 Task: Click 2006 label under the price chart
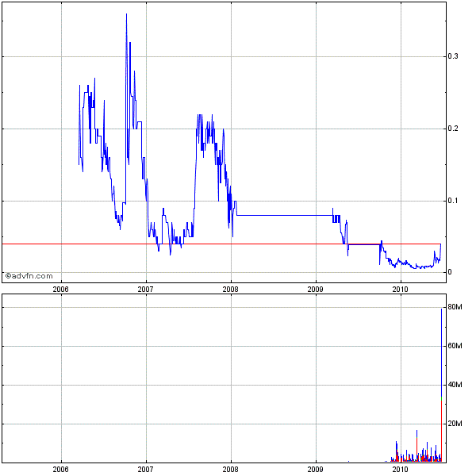[60, 290]
